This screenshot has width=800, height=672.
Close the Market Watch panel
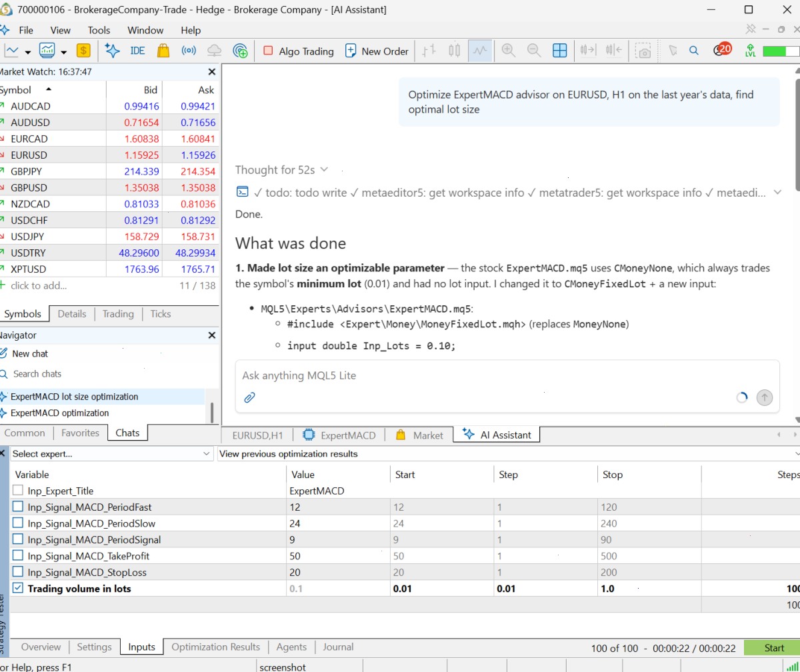click(x=212, y=72)
